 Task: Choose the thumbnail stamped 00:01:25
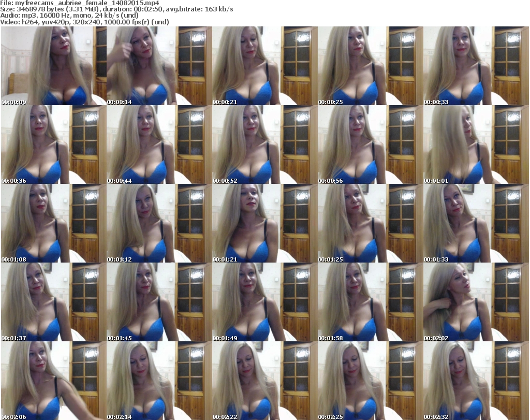pos(371,223)
